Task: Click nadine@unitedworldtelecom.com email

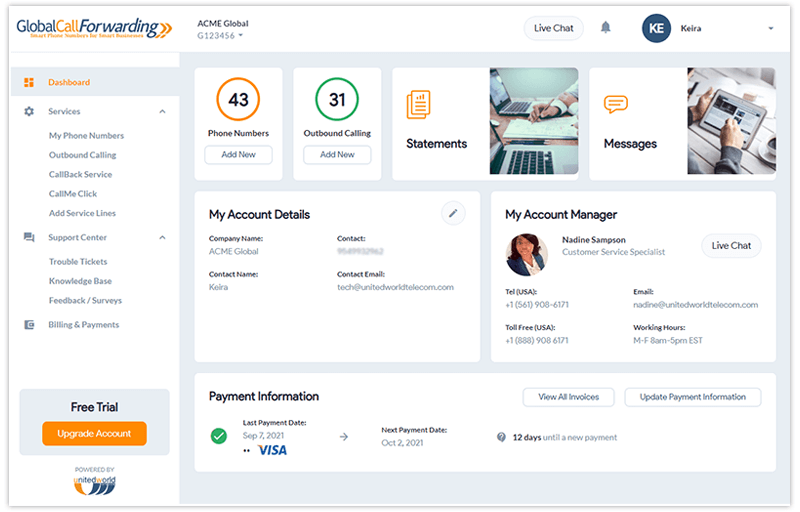Action: pyautogui.click(x=695, y=305)
